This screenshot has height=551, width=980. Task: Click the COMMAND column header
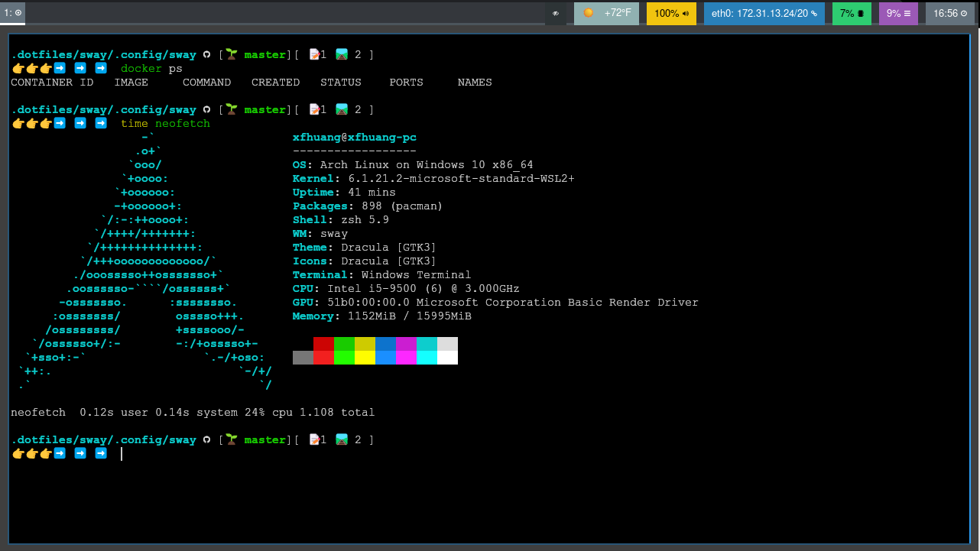tap(206, 83)
